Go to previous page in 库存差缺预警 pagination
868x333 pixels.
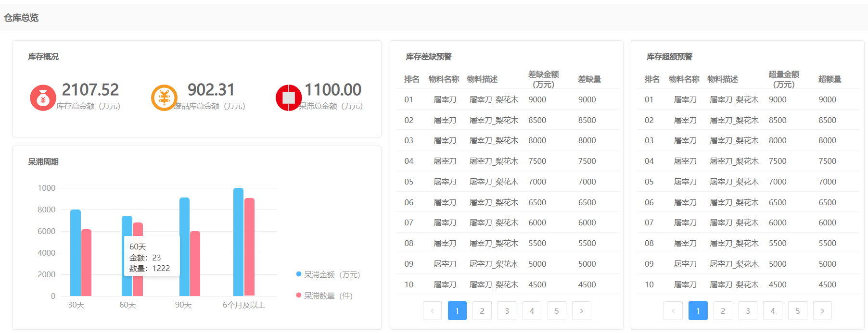point(432,311)
